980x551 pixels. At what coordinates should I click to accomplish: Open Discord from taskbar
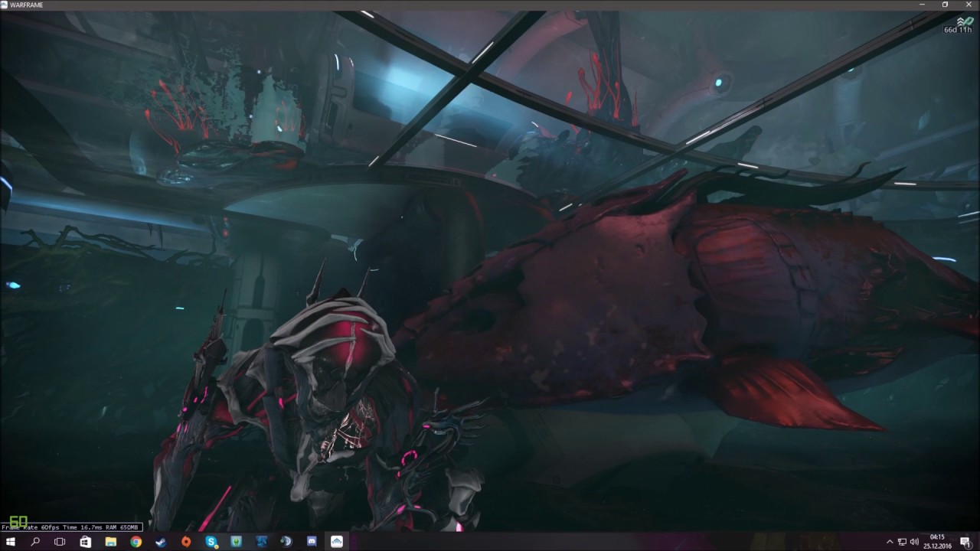[x=312, y=541]
